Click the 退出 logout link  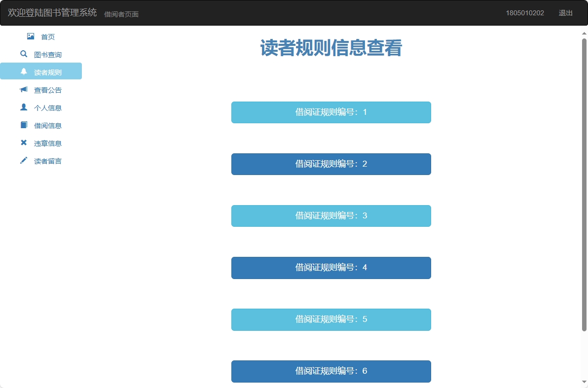click(x=565, y=13)
